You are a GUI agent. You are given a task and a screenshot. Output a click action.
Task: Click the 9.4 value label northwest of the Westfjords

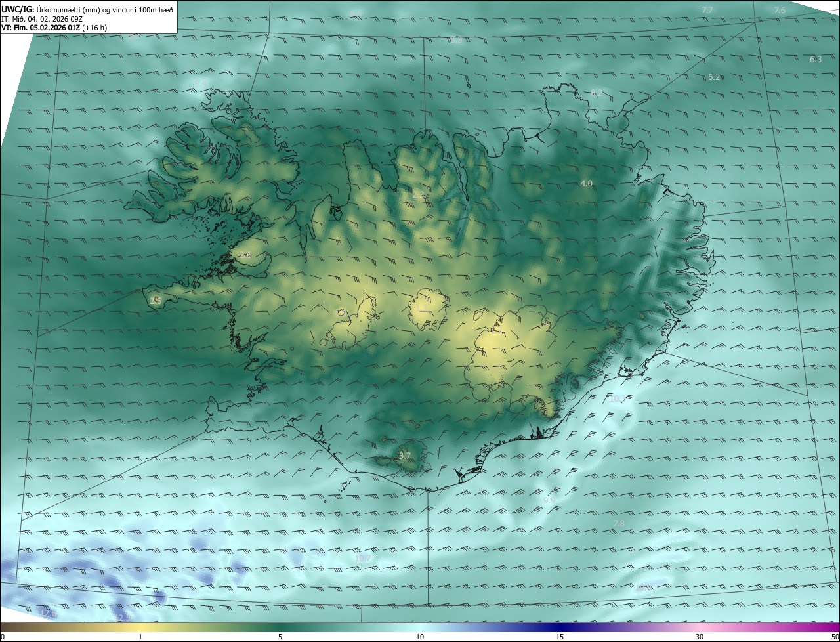pyautogui.click(x=201, y=83)
